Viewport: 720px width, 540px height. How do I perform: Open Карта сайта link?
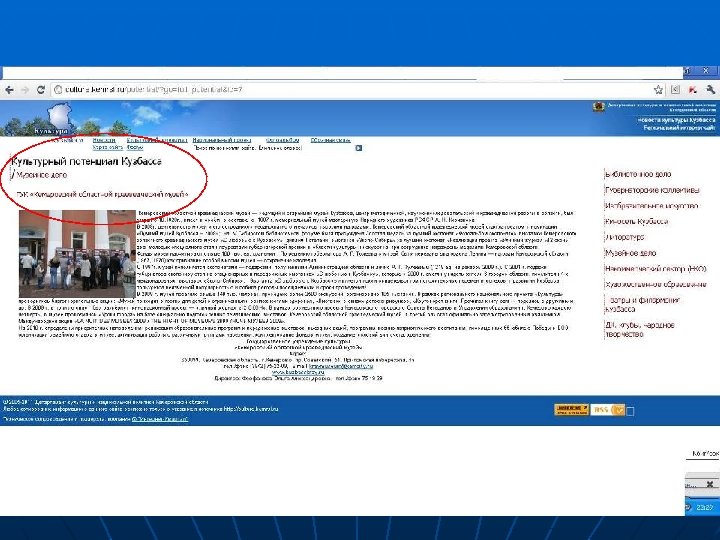click(x=107, y=147)
